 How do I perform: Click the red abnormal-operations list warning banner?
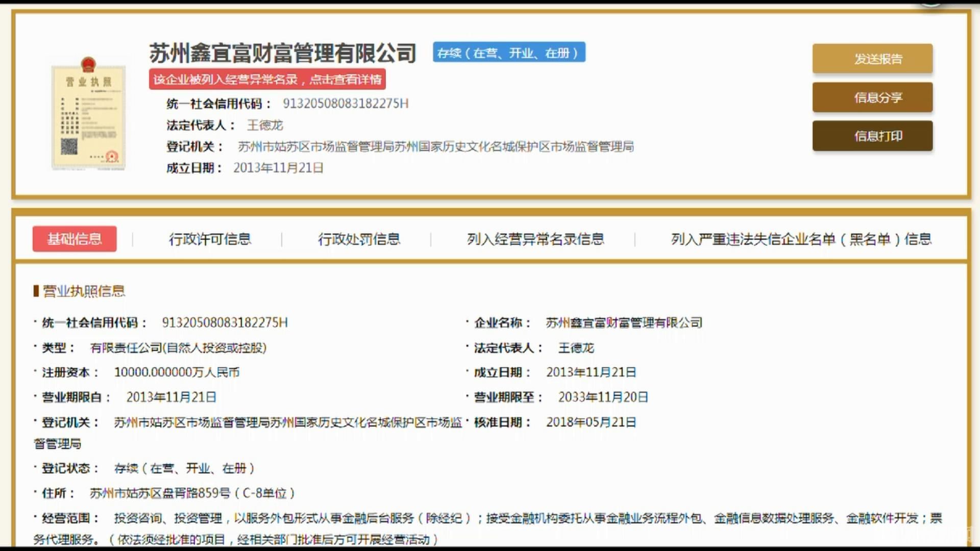pos(267,80)
